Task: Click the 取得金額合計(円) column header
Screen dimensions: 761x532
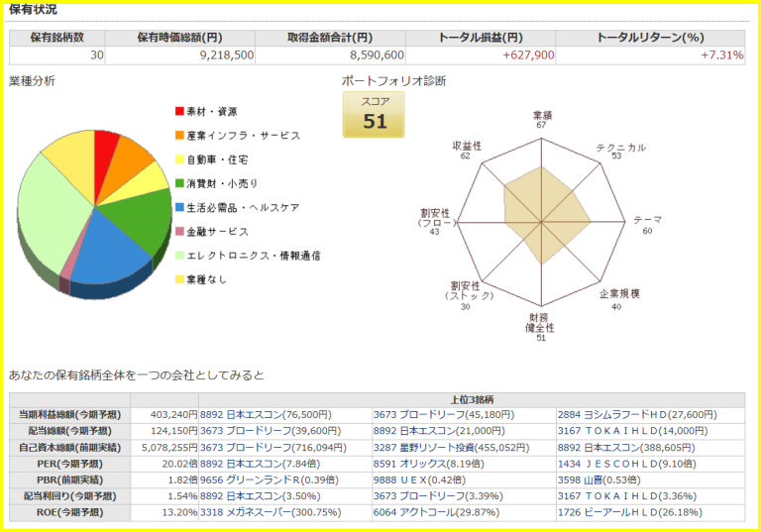Action: (331, 38)
